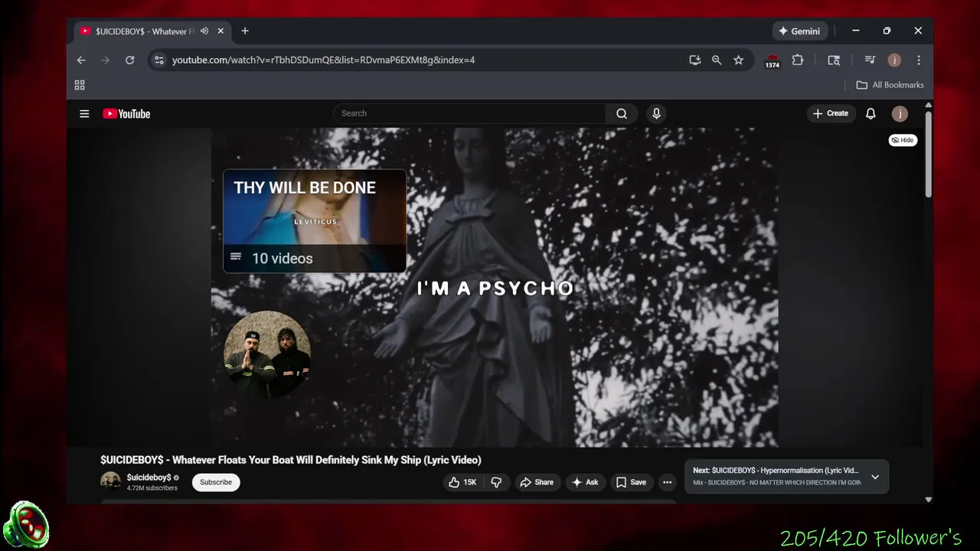The image size is (980, 551).
Task: Save the video to a playlist
Action: coord(632,482)
